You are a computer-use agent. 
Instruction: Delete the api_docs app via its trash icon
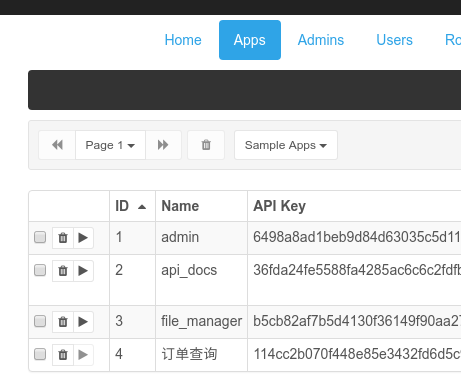pyautogui.click(x=63, y=271)
